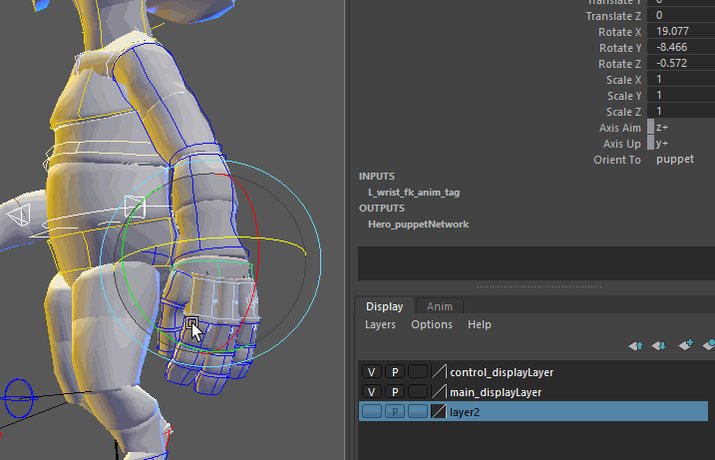Screen dimensions: 715x460
Task: Select the white triangle control on the tail
Action: (20, 215)
